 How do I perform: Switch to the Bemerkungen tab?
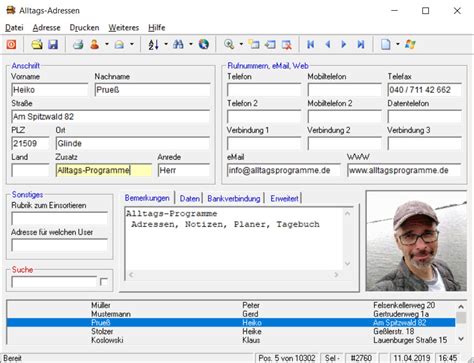pos(147,198)
